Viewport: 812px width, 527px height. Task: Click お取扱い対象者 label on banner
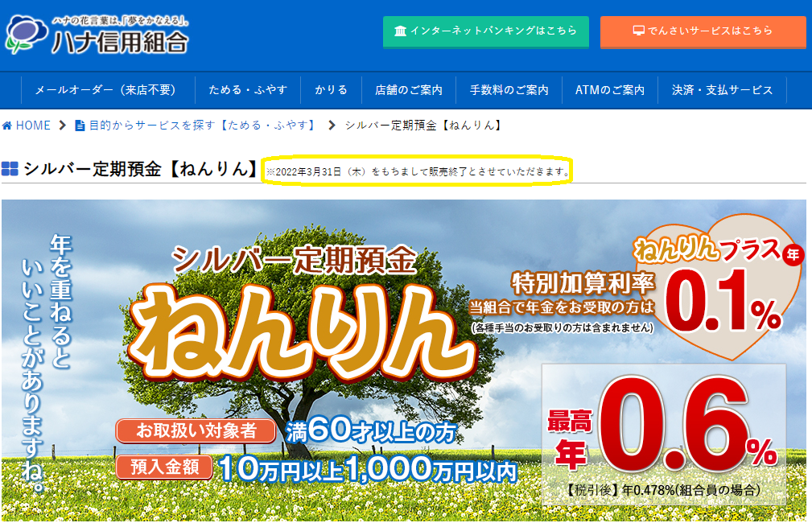pos(196,430)
